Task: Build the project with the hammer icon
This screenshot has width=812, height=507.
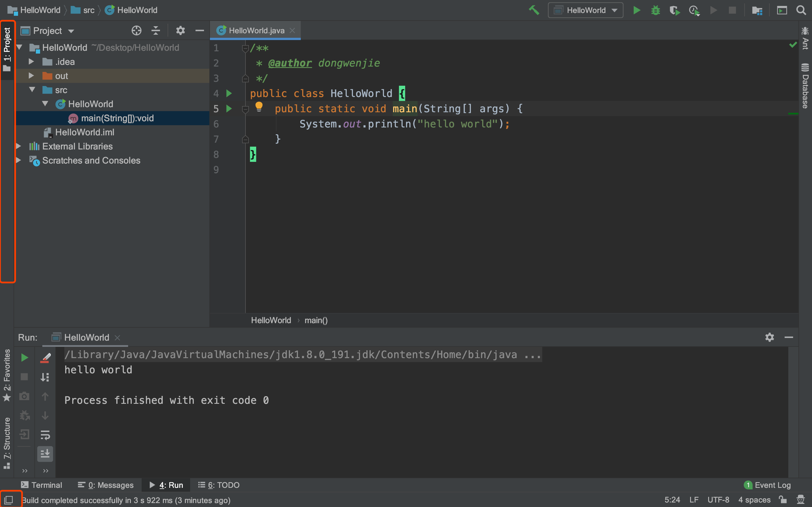Action: (534, 10)
